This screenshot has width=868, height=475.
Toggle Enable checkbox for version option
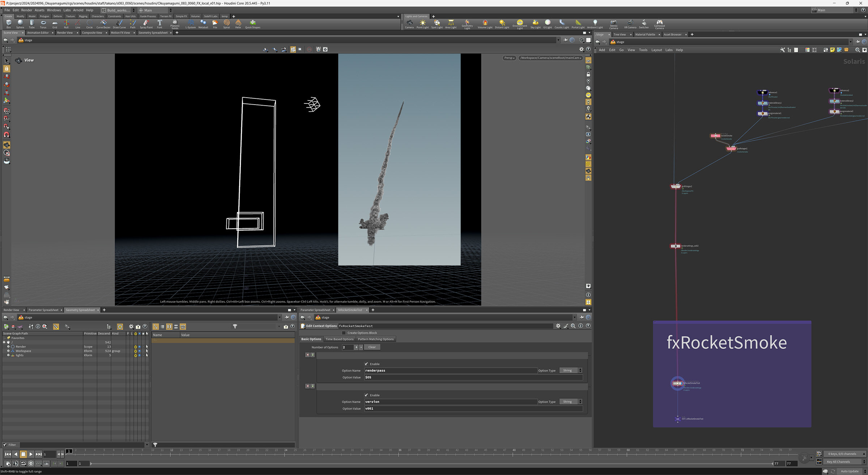pos(366,395)
